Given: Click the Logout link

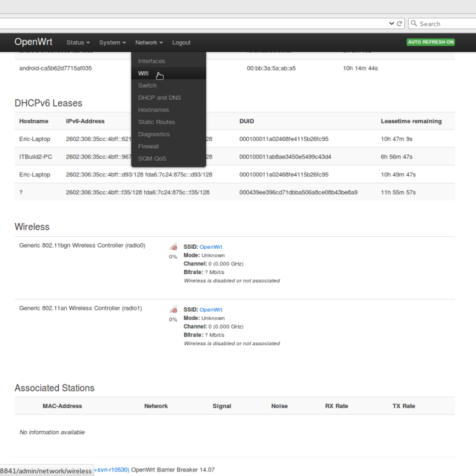Looking at the screenshot, I should click(181, 43).
